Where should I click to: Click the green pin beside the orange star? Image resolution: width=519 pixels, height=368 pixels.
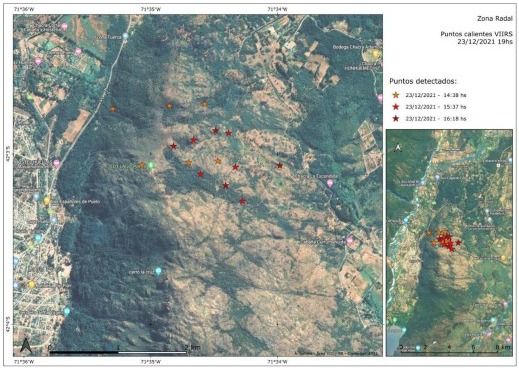coord(151,165)
